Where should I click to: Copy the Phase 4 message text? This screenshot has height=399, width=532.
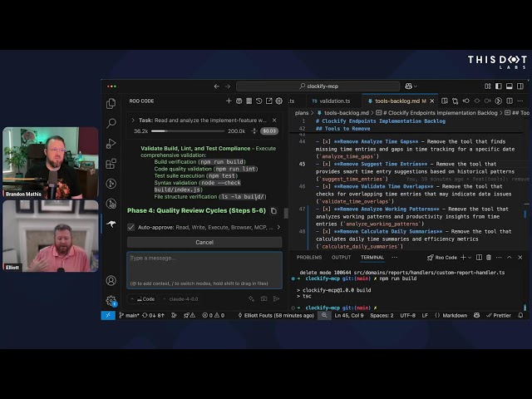273,211
